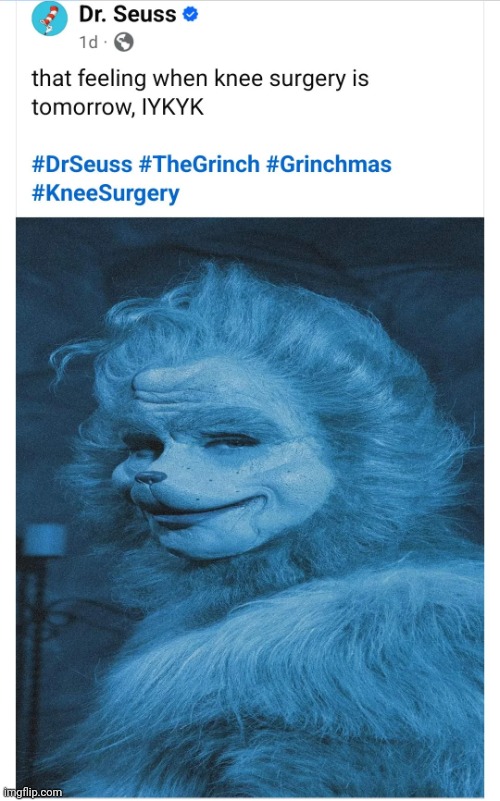
Task: Visit the Dr. Seuss page name
Action: [x=127, y=14]
